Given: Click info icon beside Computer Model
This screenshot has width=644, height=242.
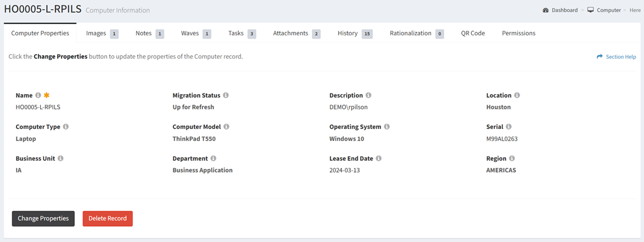Looking at the screenshot, I should point(226,127).
